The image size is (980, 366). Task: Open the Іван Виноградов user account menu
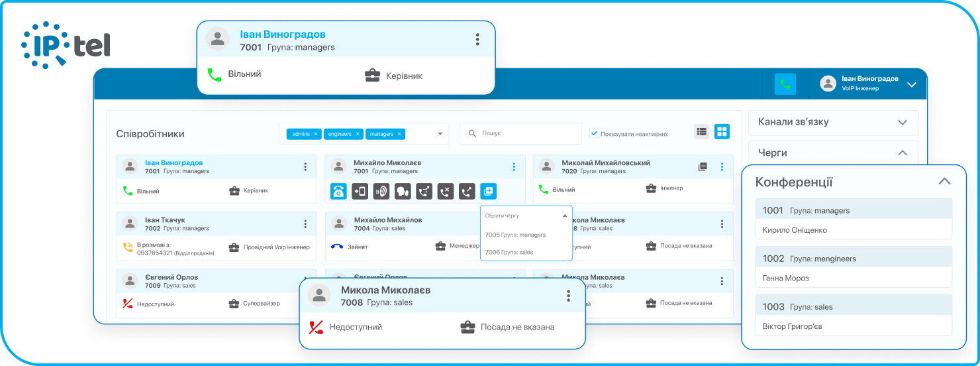[911, 84]
